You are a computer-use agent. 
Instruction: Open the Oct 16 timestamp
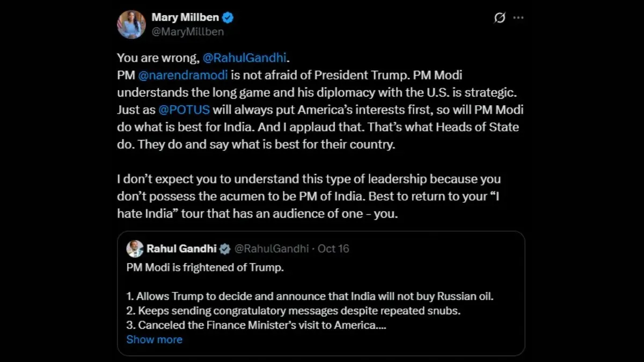pyautogui.click(x=333, y=248)
